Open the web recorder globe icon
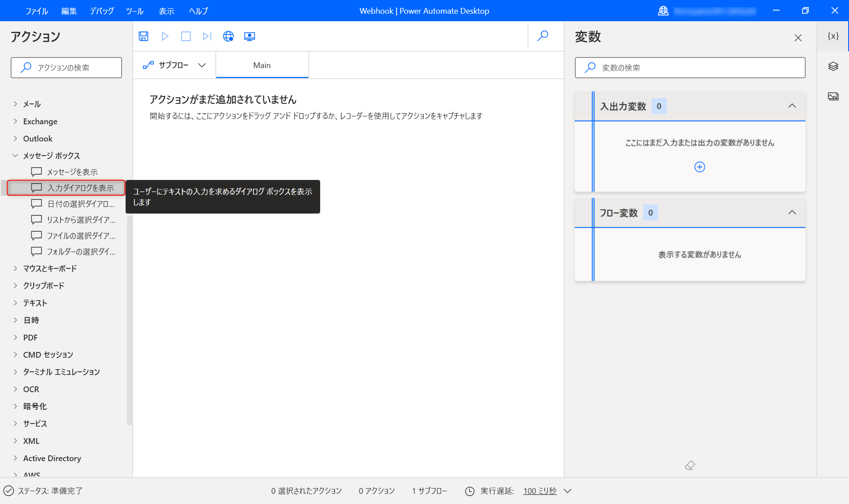This screenshot has width=849, height=504. (x=228, y=36)
